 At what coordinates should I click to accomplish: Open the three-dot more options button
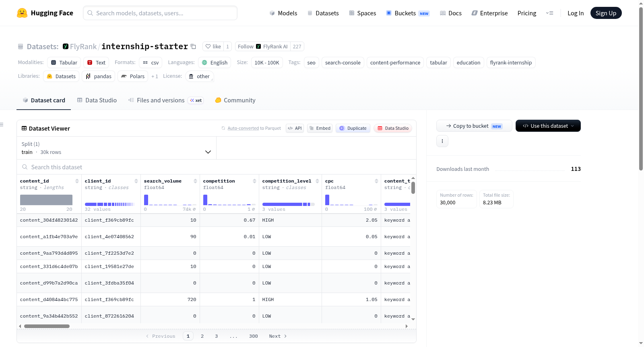pyautogui.click(x=442, y=141)
